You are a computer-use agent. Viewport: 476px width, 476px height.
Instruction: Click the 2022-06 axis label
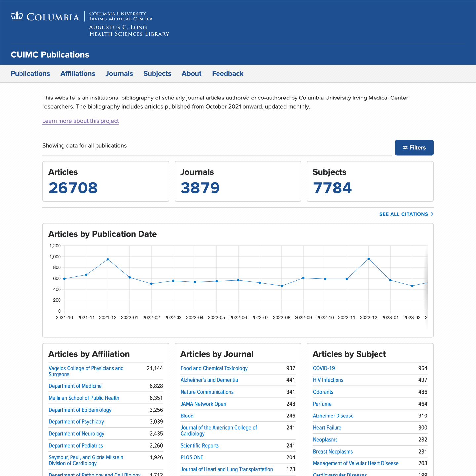click(238, 318)
